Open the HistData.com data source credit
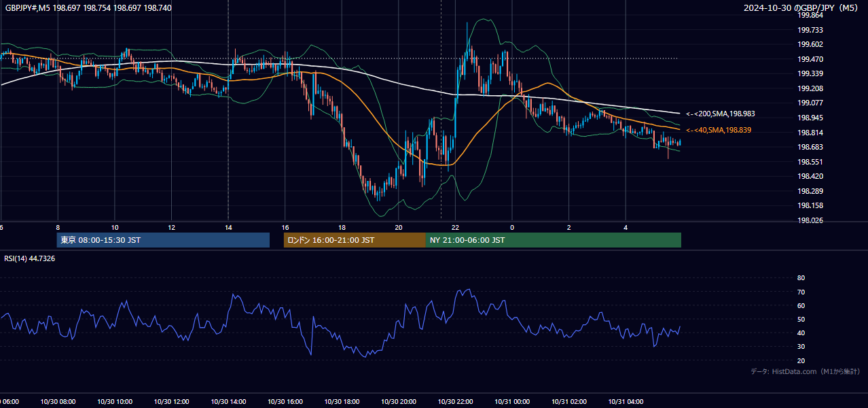Image resolution: width=868 pixels, height=408 pixels. pyautogui.click(x=806, y=371)
